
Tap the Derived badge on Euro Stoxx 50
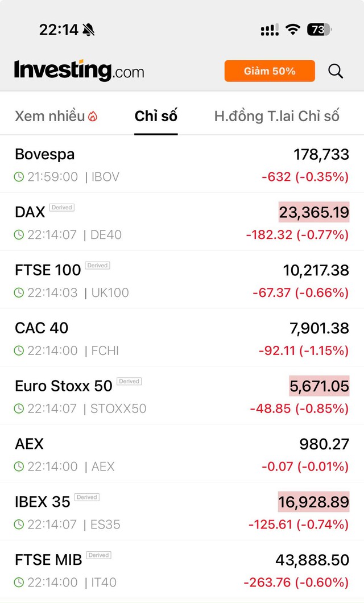129,382
